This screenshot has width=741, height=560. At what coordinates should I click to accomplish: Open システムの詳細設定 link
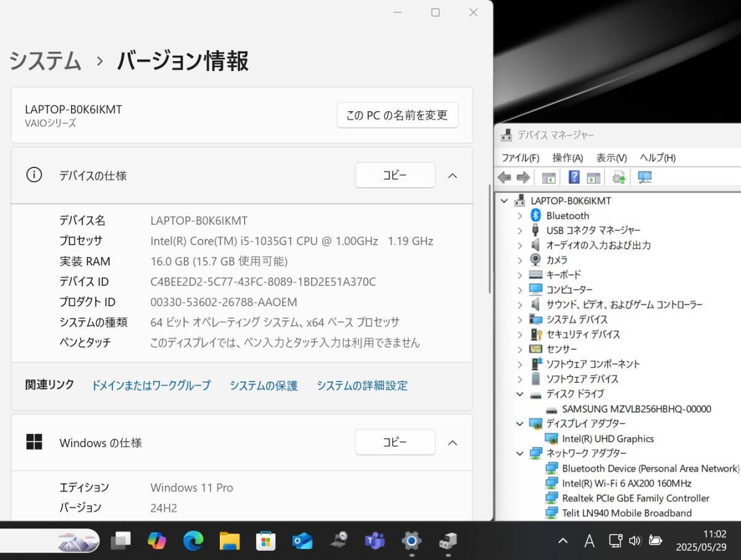coord(362,385)
